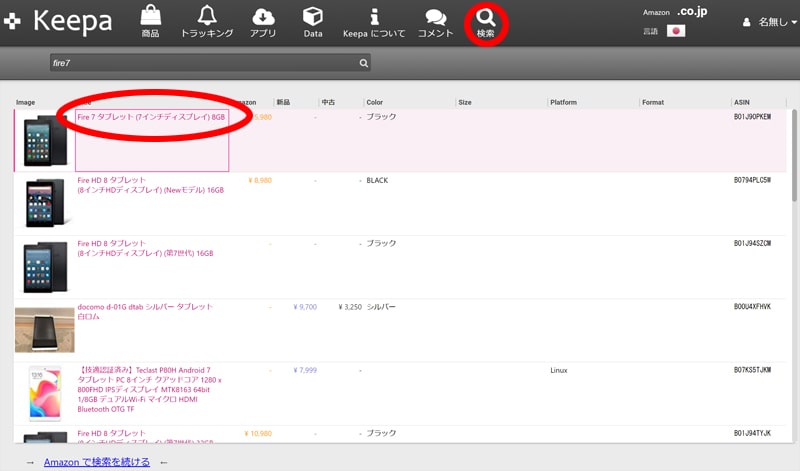This screenshot has height=471, width=800.
Task: Sort by the Size column header
Action: pos(465,102)
